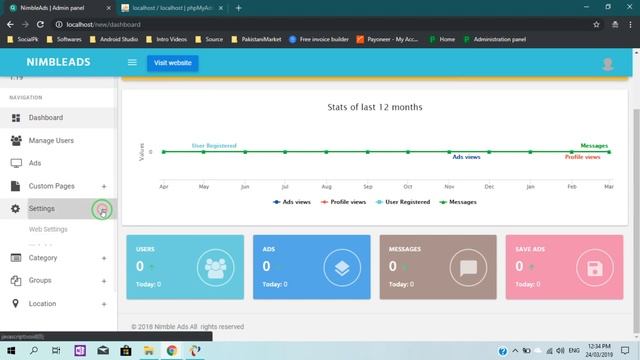Image resolution: width=640 pixels, height=360 pixels.
Task: Click the Save Ads card floppy icon
Action: [x=595, y=268]
